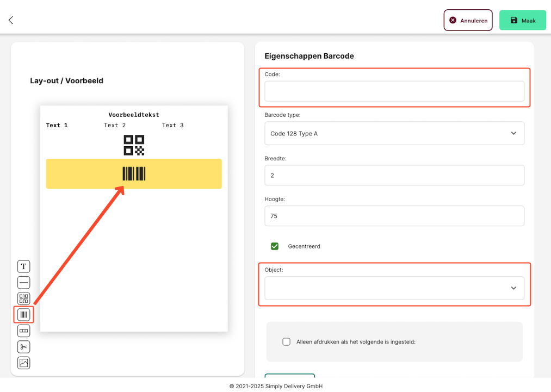Add a horizontal line element
This screenshot has width=551, height=392.
click(x=23, y=282)
